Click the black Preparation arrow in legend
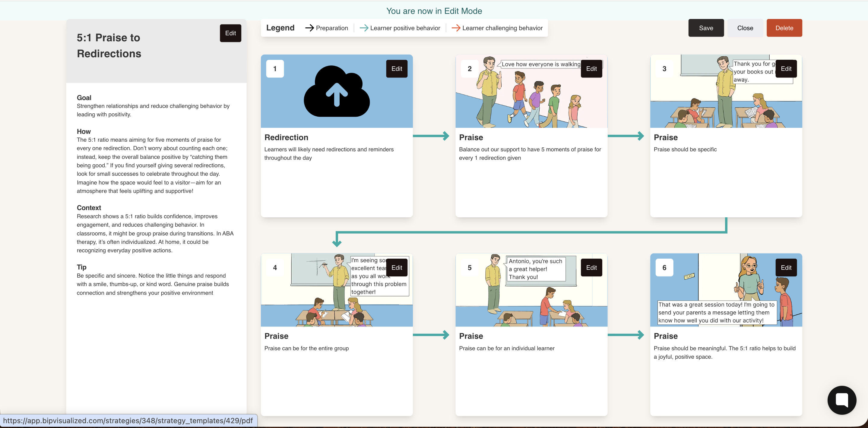Screen dimensions: 868x428 pyautogui.click(x=309, y=28)
